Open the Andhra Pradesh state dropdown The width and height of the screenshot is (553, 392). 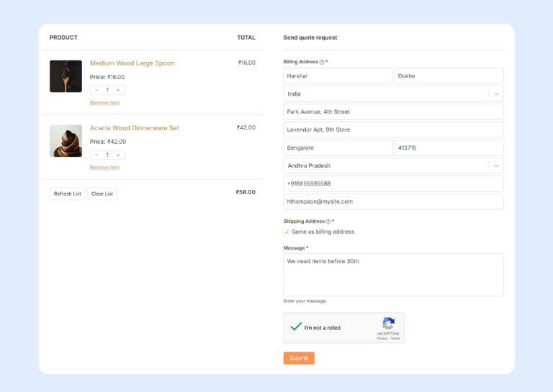coord(495,165)
